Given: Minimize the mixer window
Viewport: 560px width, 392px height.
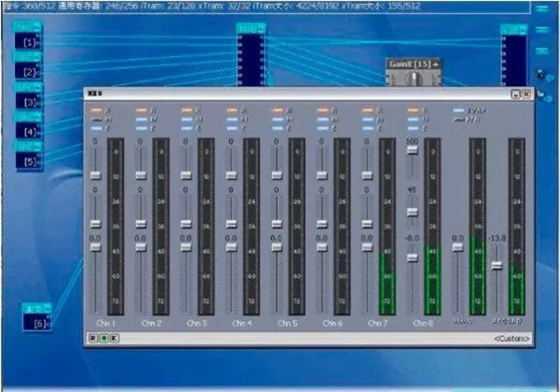Looking at the screenshot, I should pos(516,94).
